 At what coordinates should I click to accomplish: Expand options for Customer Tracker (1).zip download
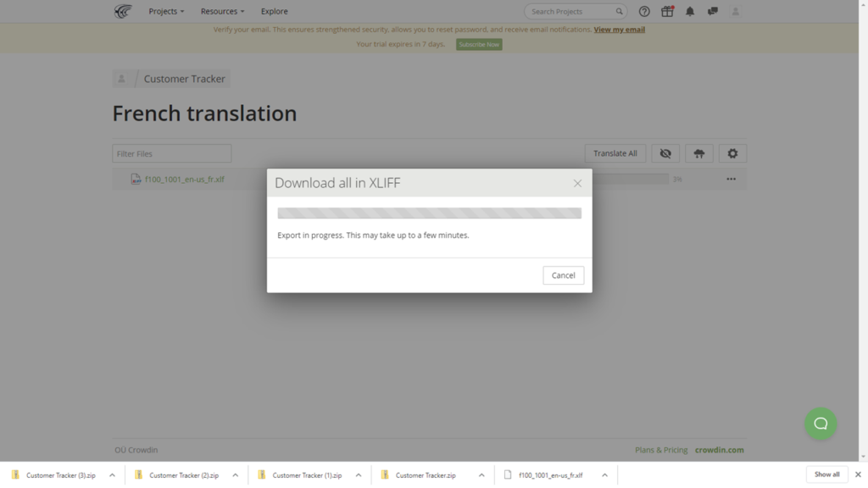click(x=359, y=475)
